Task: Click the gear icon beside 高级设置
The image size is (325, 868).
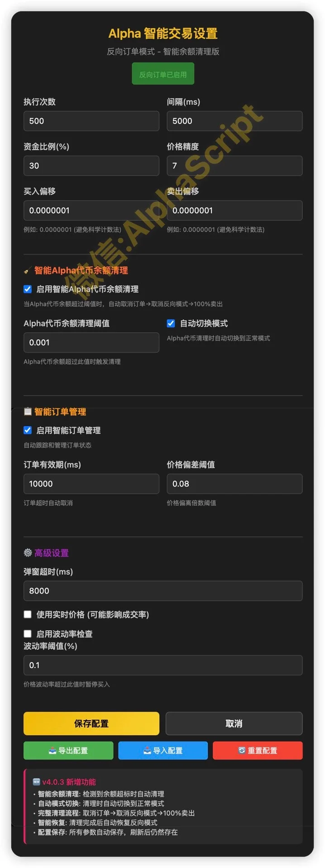Action: 28,552
